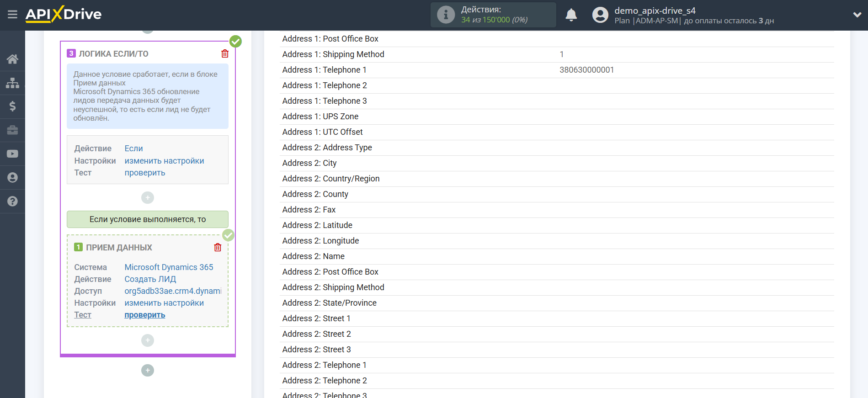This screenshot has width=868, height=398.
Task: Open briefcase icon in sidebar
Action: coord(12,130)
